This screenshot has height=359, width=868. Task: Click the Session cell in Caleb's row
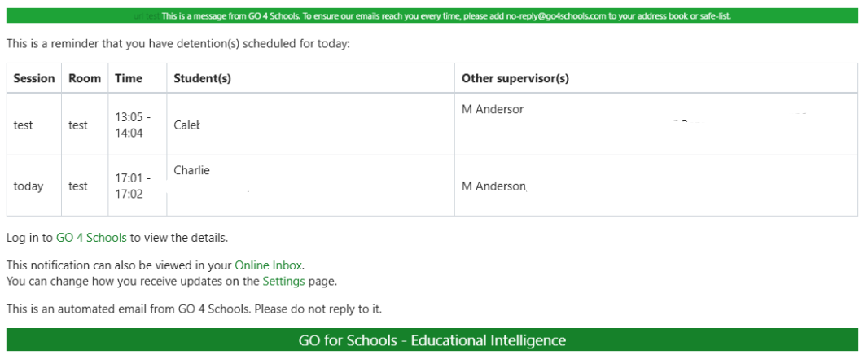(x=23, y=125)
